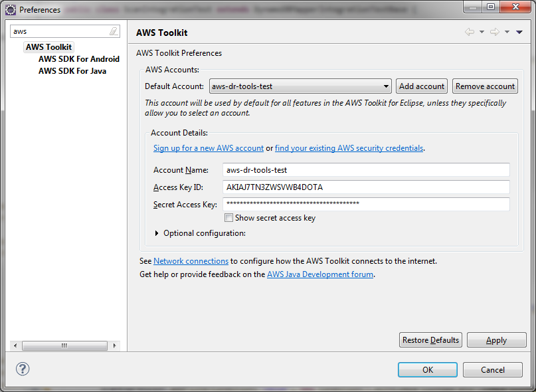Click the Account Name input field
The height and width of the screenshot is (392, 536).
(x=366, y=170)
